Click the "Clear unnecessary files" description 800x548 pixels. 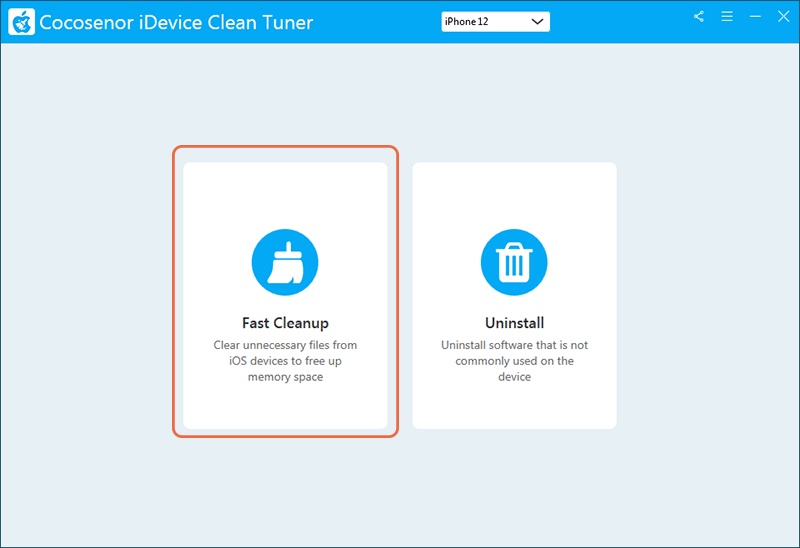[x=285, y=361]
